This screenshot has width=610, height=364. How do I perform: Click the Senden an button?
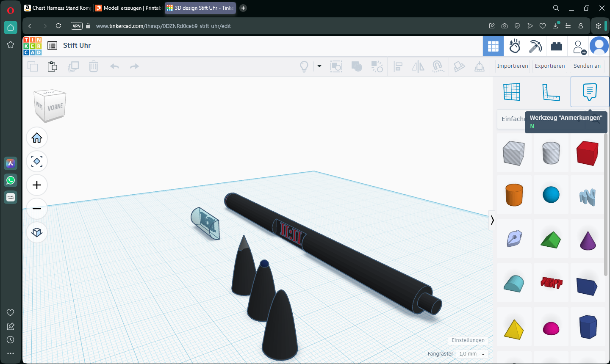[x=587, y=66]
